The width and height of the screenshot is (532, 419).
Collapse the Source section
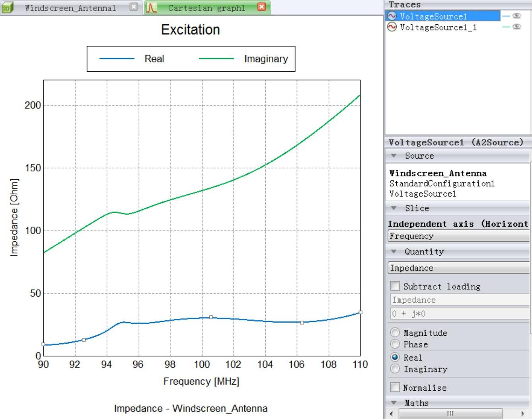(x=394, y=156)
